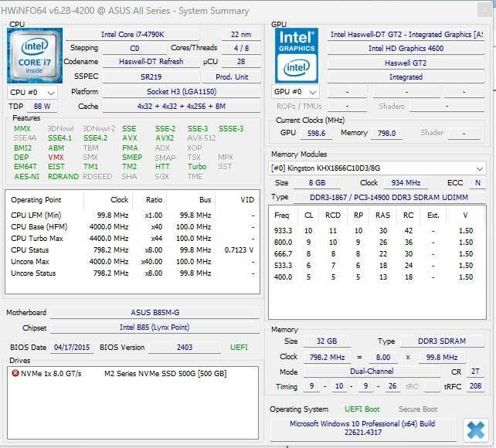Click the memory clock 798.2 MHz value

pyautogui.click(x=328, y=358)
